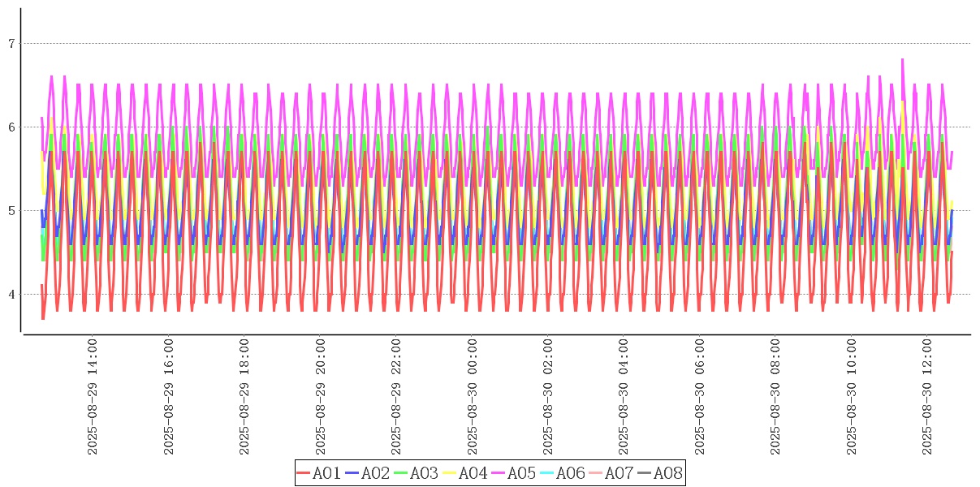This screenshot has height=487, width=980.
Task: Click the y-axis value 5 label
Action: coord(11,211)
